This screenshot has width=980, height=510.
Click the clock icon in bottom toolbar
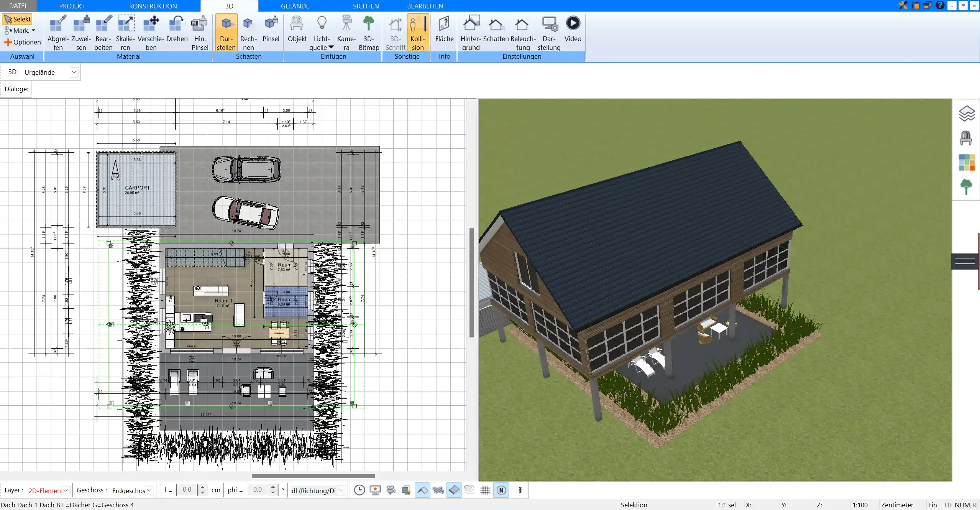359,490
